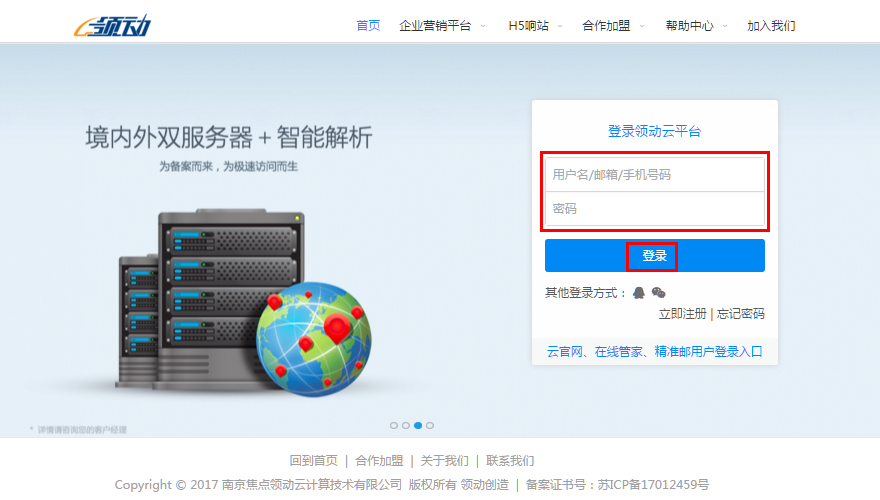The width and height of the screenshot is (880, 500).
Task: Log in with the QQ penguin icon
Action: pos(639,293)
